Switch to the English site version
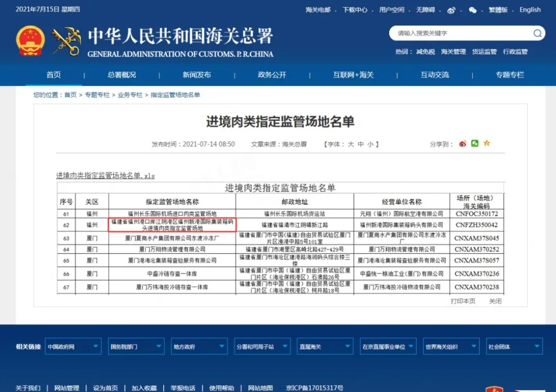 click(530, 10)
